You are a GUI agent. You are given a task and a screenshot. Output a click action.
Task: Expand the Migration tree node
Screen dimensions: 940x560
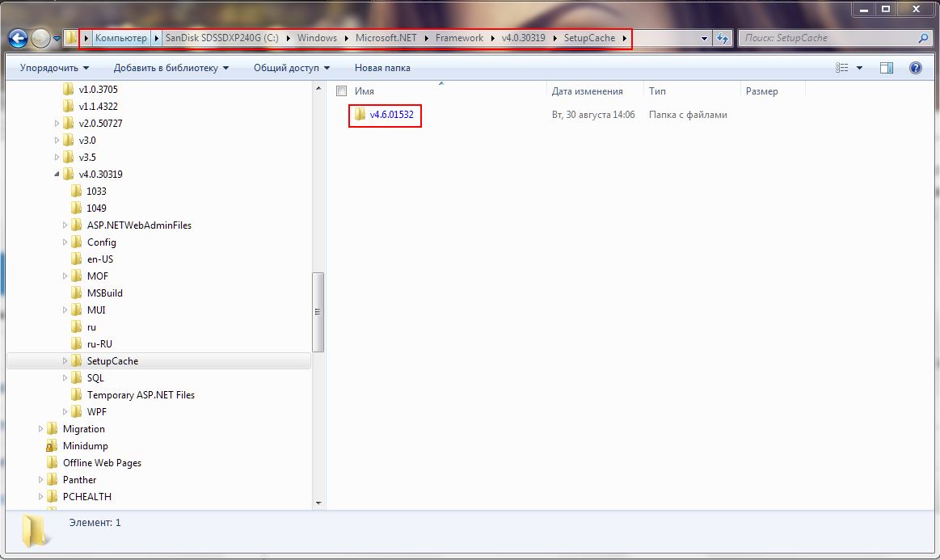click(40, 429)
